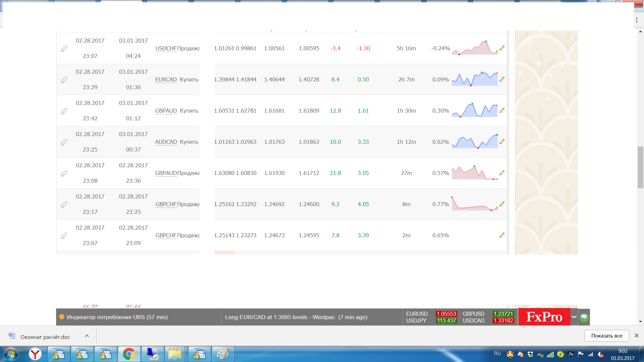Viewport: 644px width, 362px height.
Task: Click pencil icon for GBPCHF 0.65% row
Action: click(502, 235)
